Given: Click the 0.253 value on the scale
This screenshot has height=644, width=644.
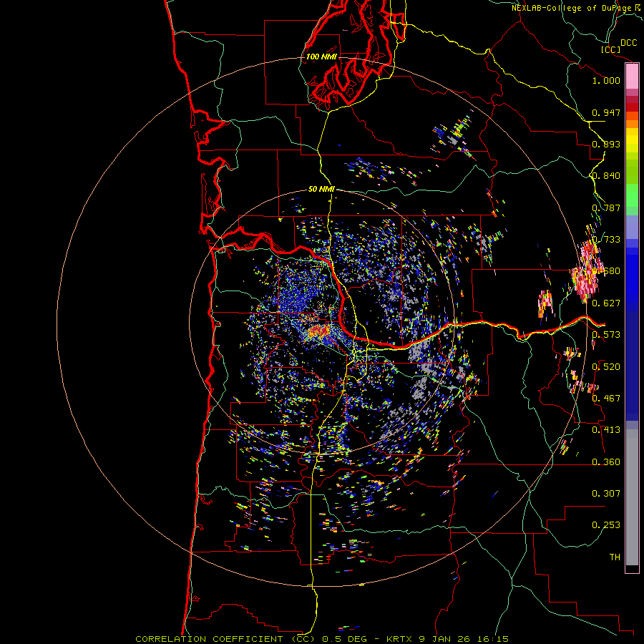Looking at the screenshot, I should pyautogui.click(x=606, y=525).
